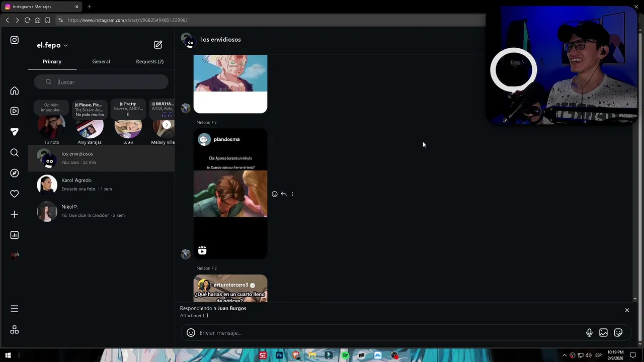Open Tu nota note
644x362 pixels.
point(51,122)
